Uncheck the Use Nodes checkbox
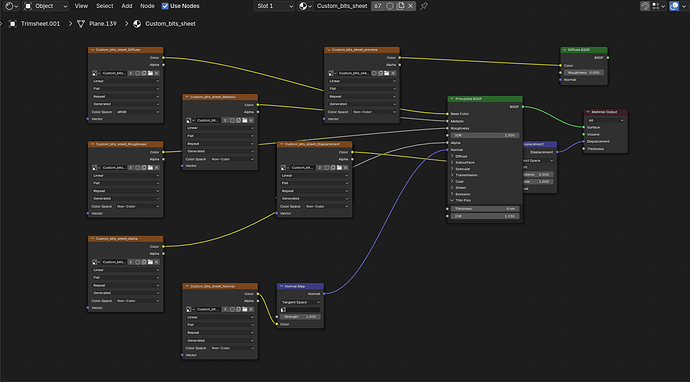Screen dimensions: 690x382 [165, 6]
